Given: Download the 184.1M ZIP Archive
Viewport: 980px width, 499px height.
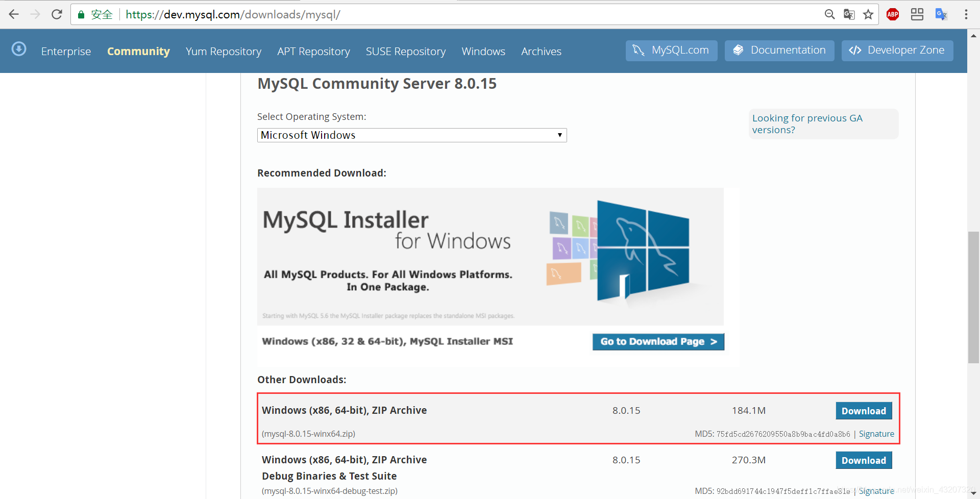Looking at the screenshot, I should point(864,411).
